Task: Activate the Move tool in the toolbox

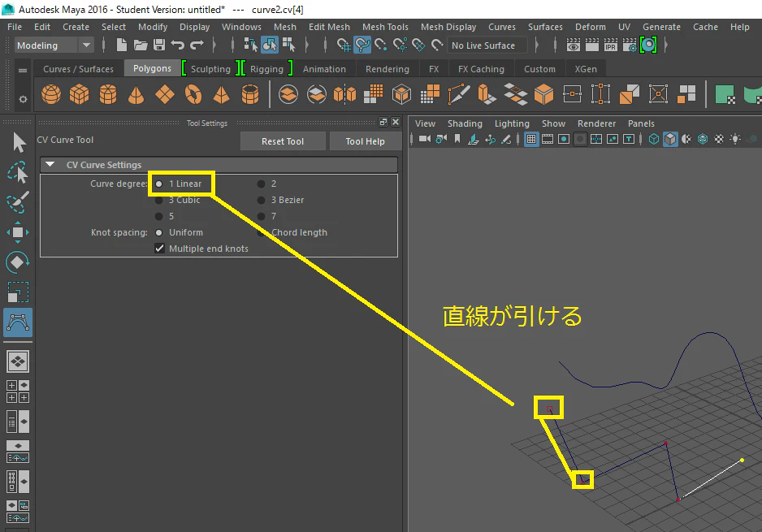Action: 18,232
